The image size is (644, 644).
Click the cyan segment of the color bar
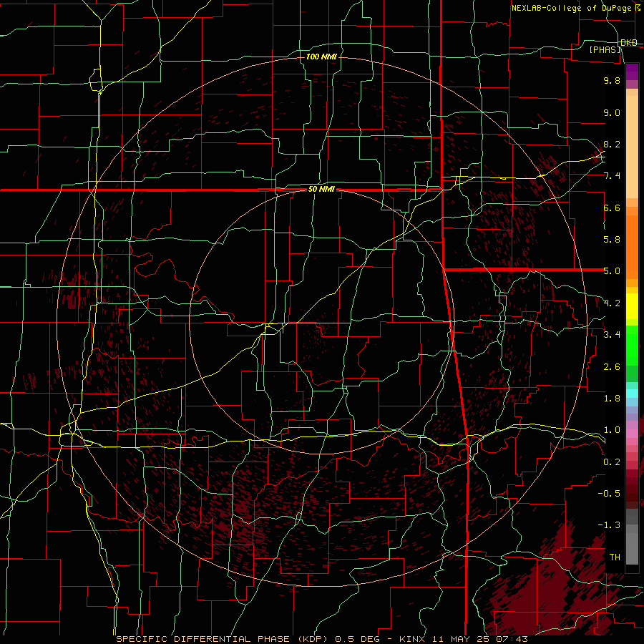[632, 394]
